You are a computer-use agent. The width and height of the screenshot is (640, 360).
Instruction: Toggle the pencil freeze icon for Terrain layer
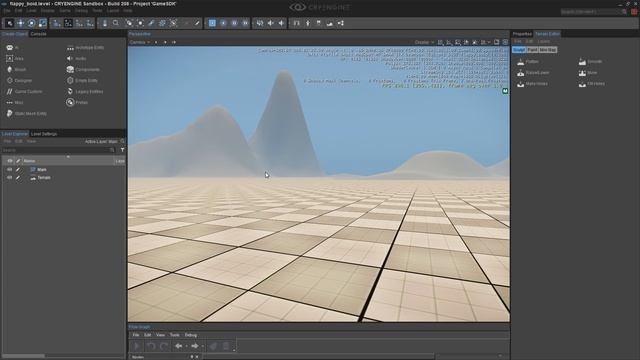pyautogui.click(x=18, y=178)
